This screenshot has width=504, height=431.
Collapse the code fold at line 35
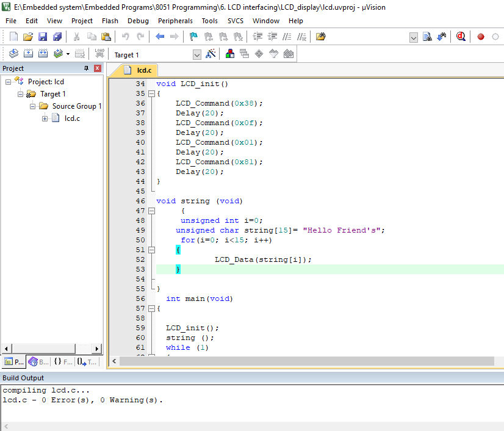tap(152, 94)
